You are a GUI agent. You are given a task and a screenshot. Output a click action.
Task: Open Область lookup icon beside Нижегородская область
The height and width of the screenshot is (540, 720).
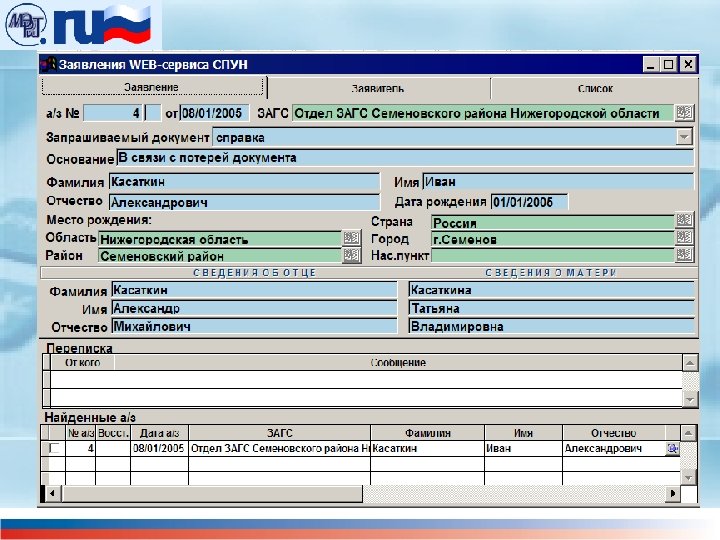pos(352,238)
